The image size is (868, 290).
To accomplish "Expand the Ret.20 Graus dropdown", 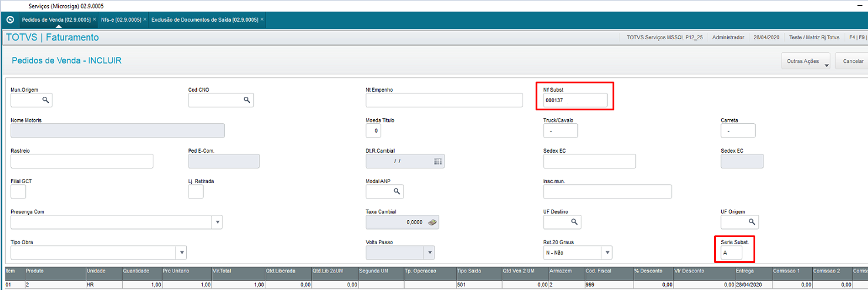I will [607, 252].
